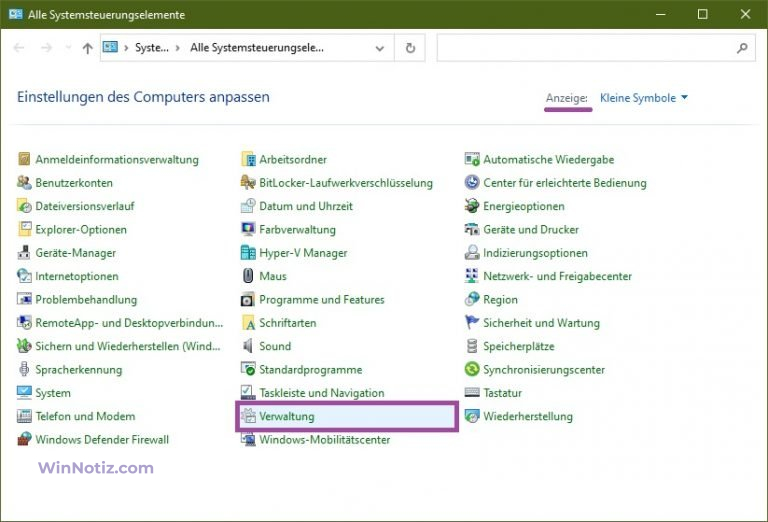Select the Sound speaker icon
This screenshot has width=768, height=522.
pos(249,346)
